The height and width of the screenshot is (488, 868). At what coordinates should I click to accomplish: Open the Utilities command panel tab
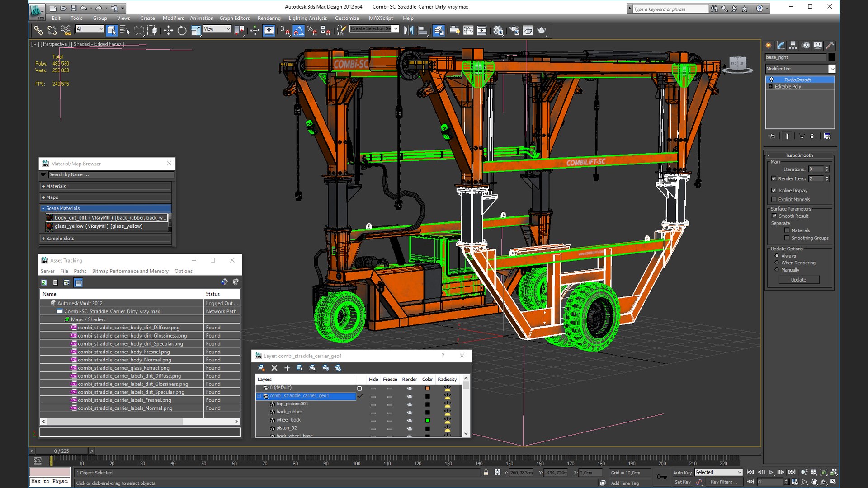[x=830, y=45]
